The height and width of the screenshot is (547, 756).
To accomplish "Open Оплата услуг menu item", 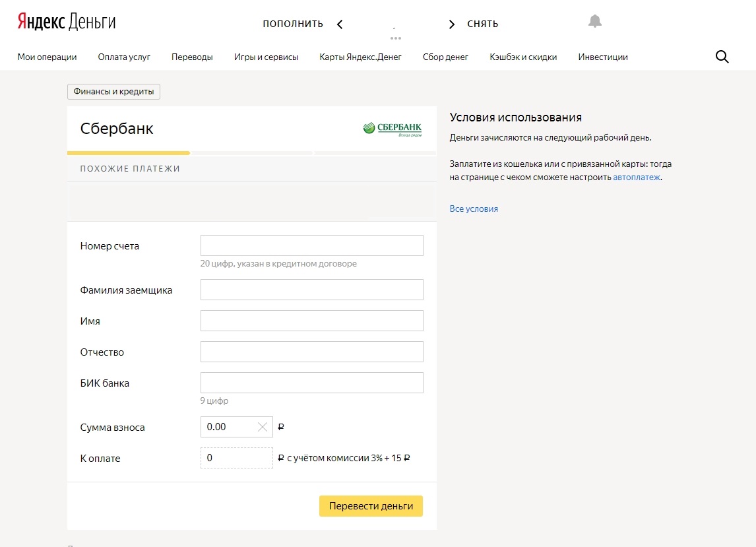I will pyautogui.click(x=124, y=57).
